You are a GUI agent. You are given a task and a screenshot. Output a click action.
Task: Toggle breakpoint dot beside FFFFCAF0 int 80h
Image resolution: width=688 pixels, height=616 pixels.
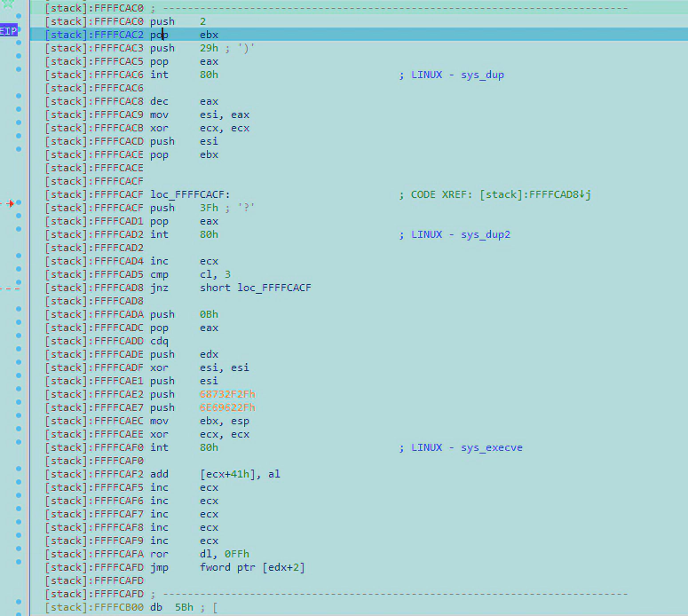pyautogui.click(x=19, y=447)
